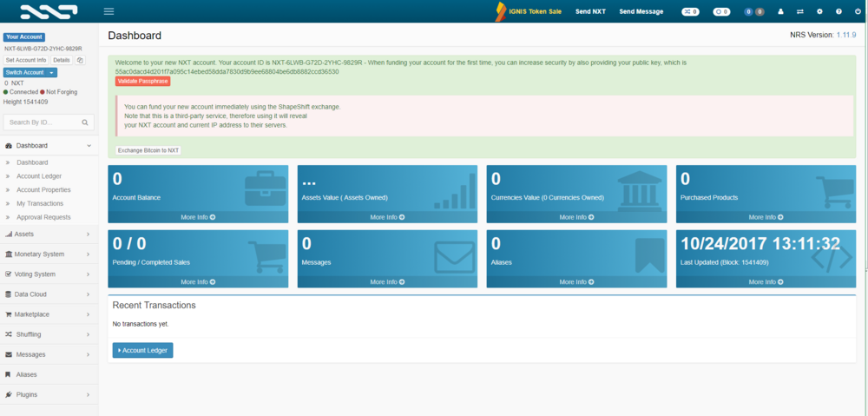Click the bookmark icon on Aliases tile

pos(649,255)
